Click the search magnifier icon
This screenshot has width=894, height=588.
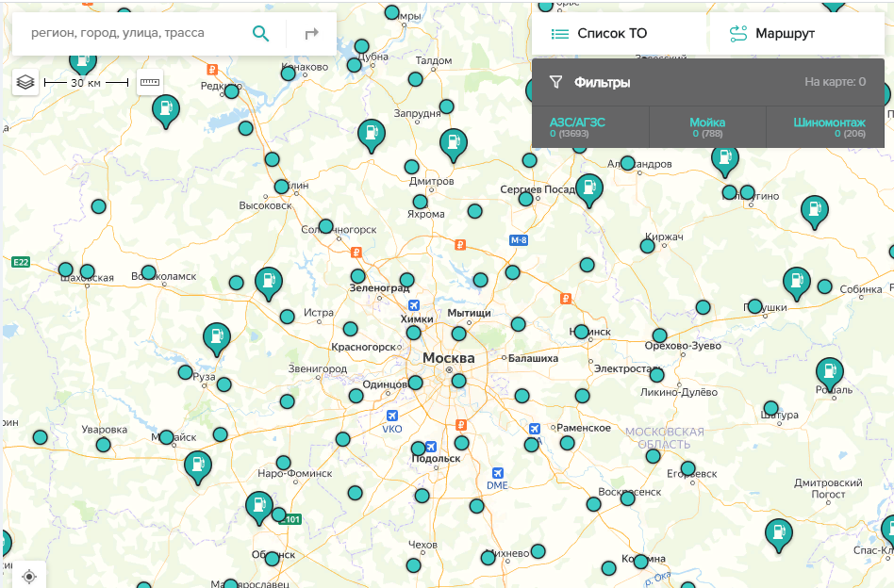click(261, 34)
